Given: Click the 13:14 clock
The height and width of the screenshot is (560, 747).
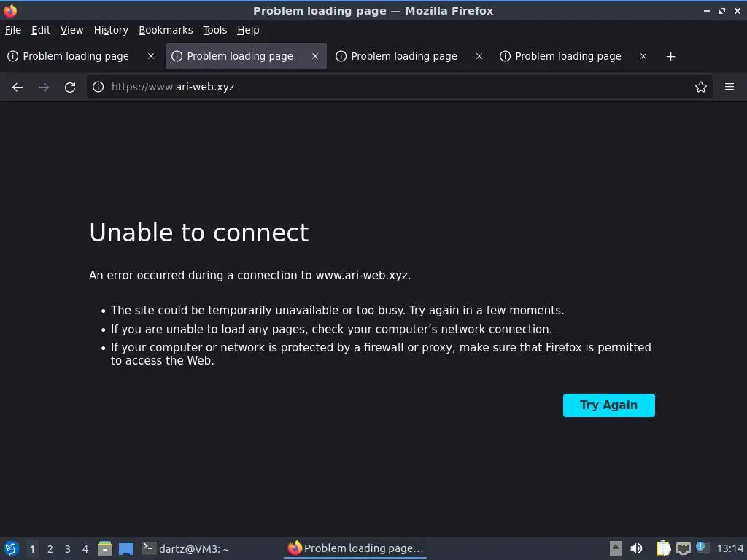Looking at the screenshot, I should (x=729, y=548).
